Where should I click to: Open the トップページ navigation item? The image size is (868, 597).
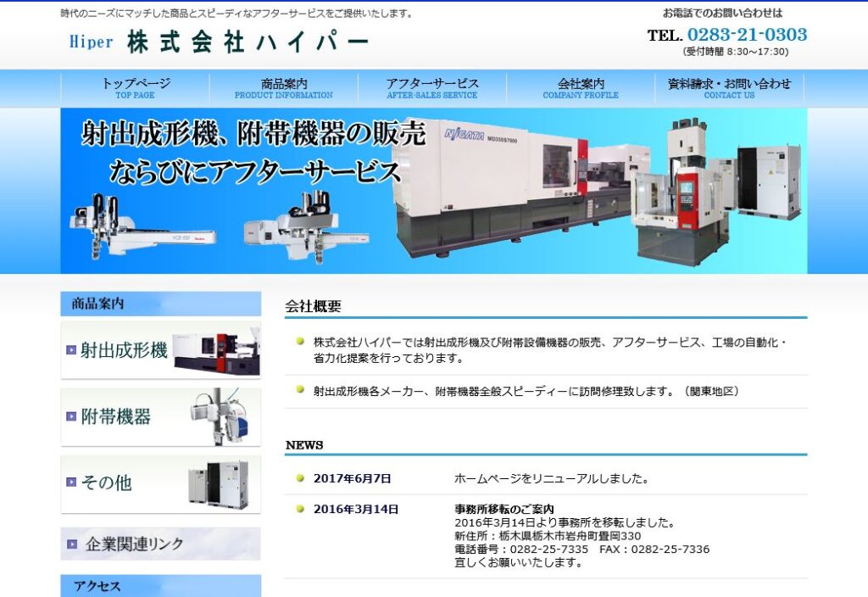point(136,88)
